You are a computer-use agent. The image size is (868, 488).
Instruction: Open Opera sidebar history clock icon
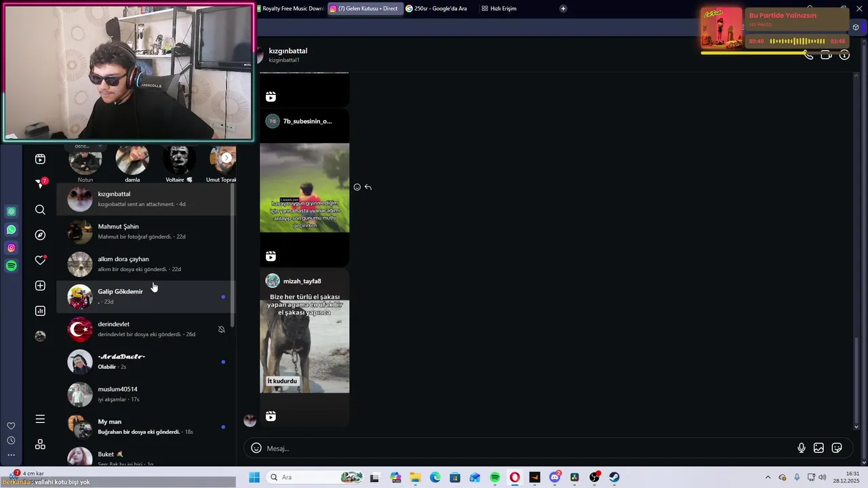tap(11, 441)
